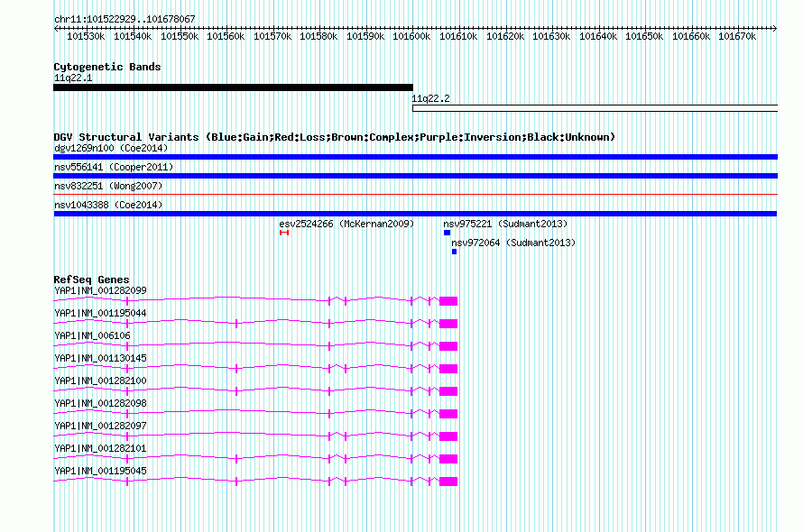The image size is (803, 532).
Task: Open variant nsv972064 (Sudmant2013) label
Action: coord(513,243)
